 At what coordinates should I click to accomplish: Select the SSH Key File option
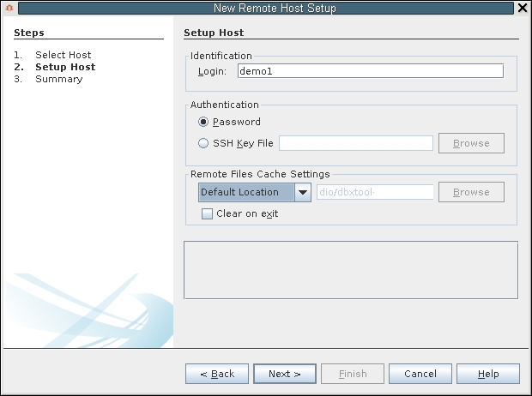pyautogui.click(x=203, y=143)
